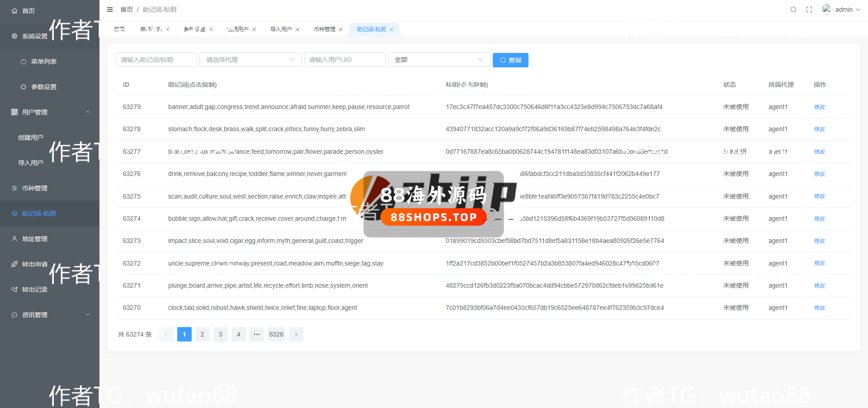The image size is (868, 408).
Task: Copy mnemonic of row 63270
Action: pyautogui.click(x=262, y=308)
